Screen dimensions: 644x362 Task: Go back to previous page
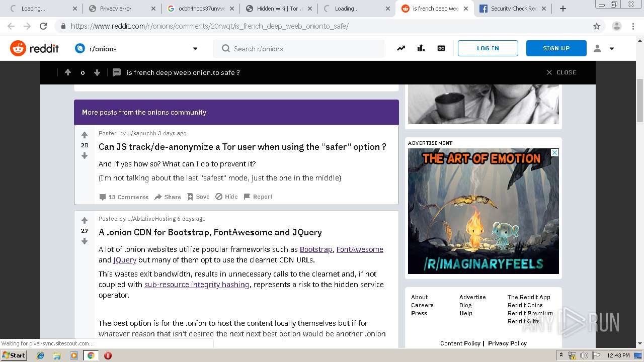pos(11,26)
